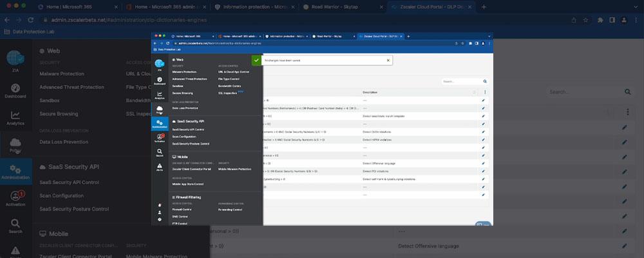Open DNS Control in front window menu

(180, 217)
